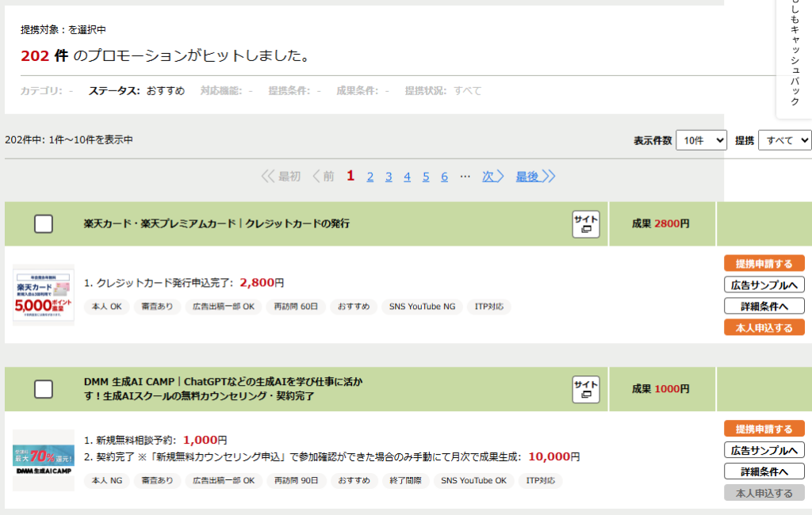
Task: Select the ステータス filter label
Action: pyautogui.click(x=114, y=91)
